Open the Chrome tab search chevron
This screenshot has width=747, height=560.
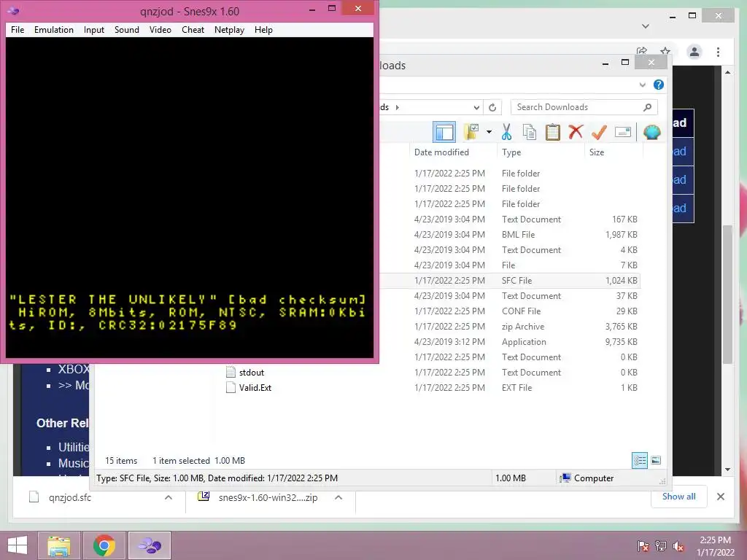pyautogui.click(x=646, y=26)
